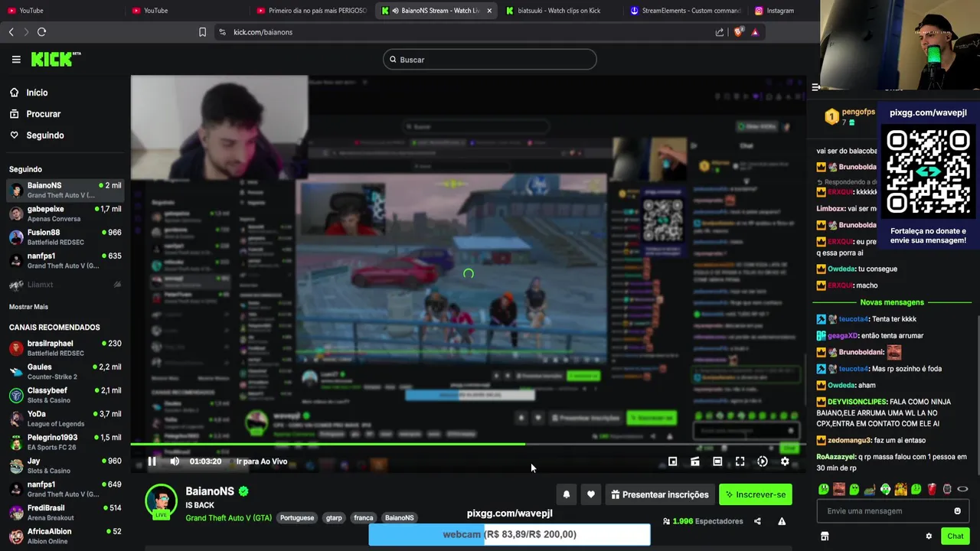Screen dimensions: 980x551
Task: Click the Buscar search field
Action: pyautogui.click(x=490, y=60)
